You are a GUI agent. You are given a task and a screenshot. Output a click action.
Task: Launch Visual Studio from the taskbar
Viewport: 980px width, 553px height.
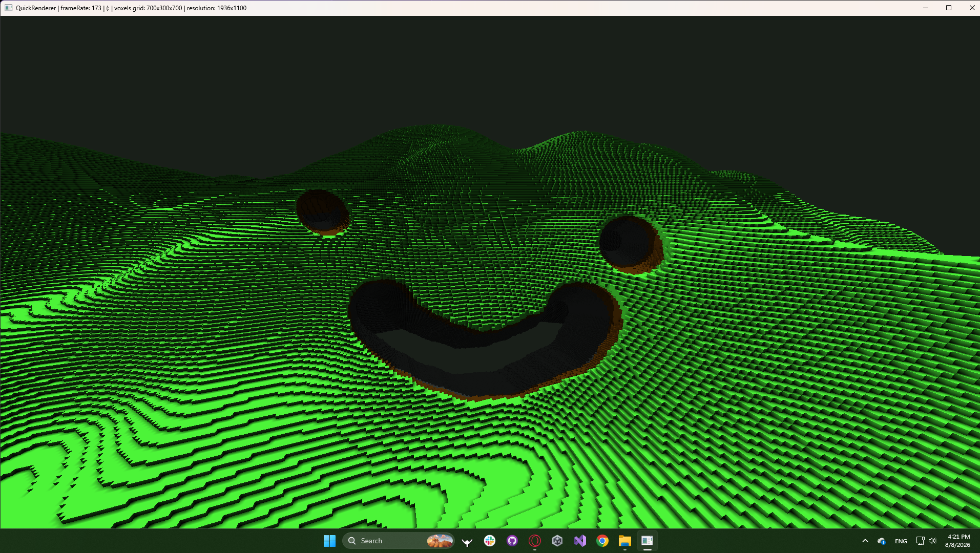click(580, 541)
